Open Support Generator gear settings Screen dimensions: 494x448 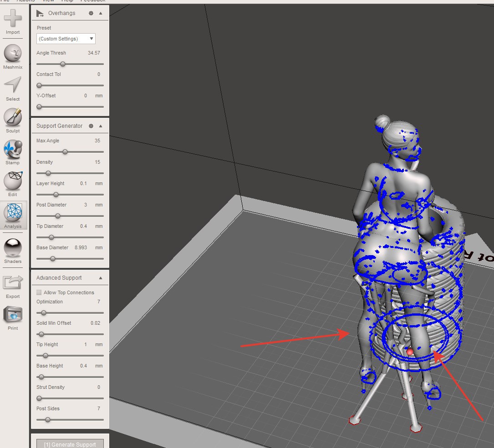(91, 126)
